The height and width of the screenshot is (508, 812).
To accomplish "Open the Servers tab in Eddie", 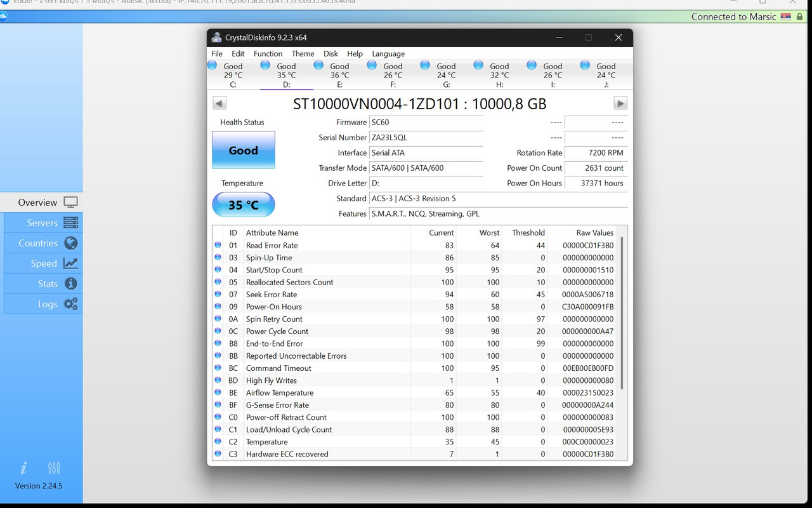I will point(43,223).
